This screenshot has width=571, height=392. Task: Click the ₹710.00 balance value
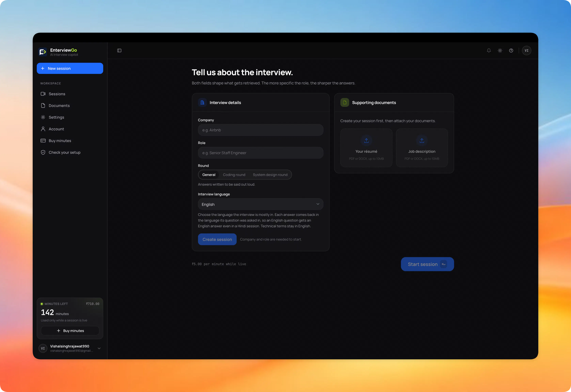coord(93,304)
